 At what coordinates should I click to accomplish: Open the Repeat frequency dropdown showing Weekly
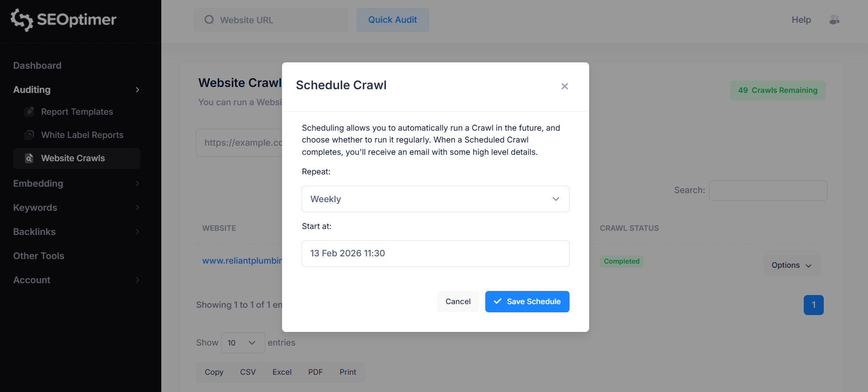click(435, 199)
